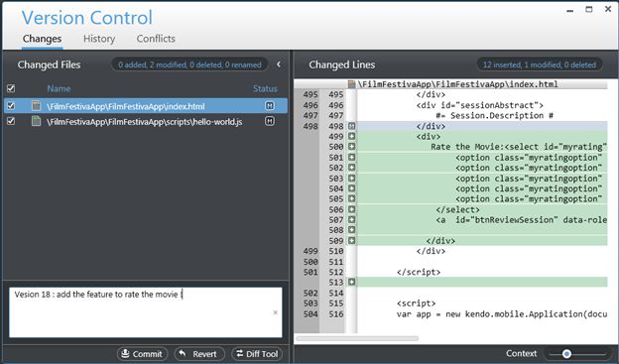Image resolution: width=619 pixels, height=364 pixels.
Task: Open the Conflicts tab
Action: pyautogui.click(x=156, y=39)
